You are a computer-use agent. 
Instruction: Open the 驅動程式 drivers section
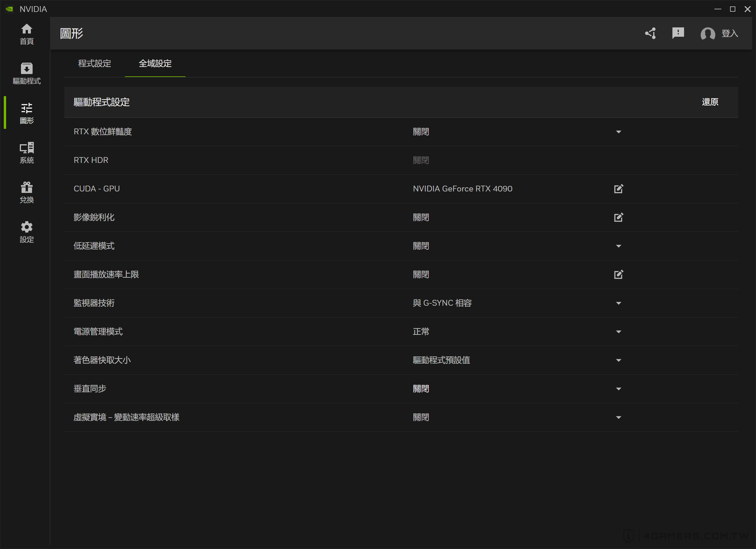coord(27,74)
